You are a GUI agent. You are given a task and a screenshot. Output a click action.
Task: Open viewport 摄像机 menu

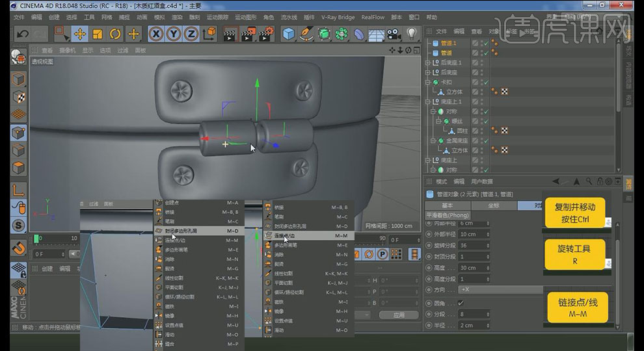[68, 50]
